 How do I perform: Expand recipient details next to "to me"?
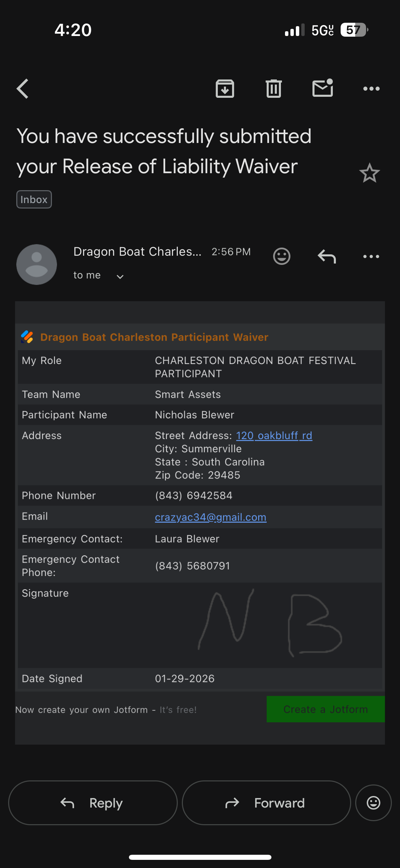120,276
